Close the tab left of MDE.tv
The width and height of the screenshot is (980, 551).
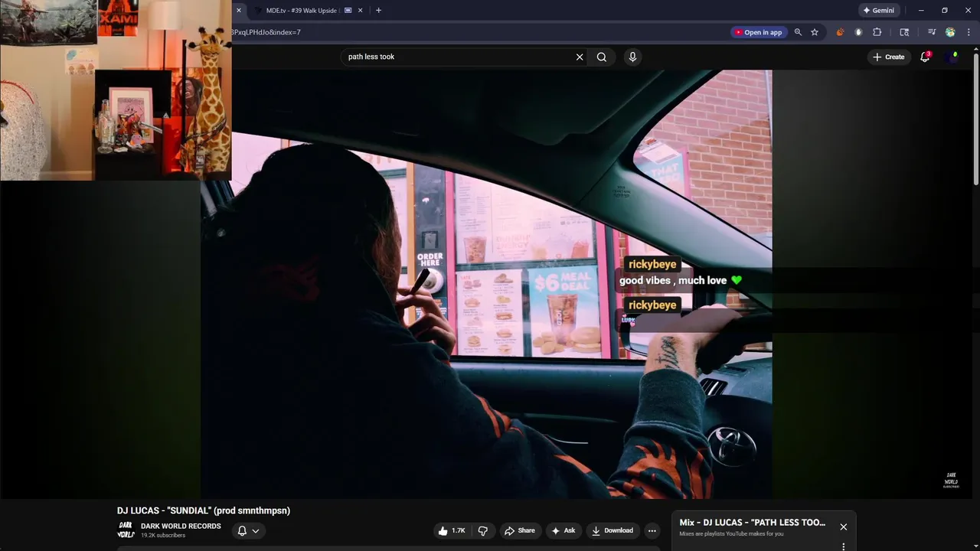pos(238,11)
